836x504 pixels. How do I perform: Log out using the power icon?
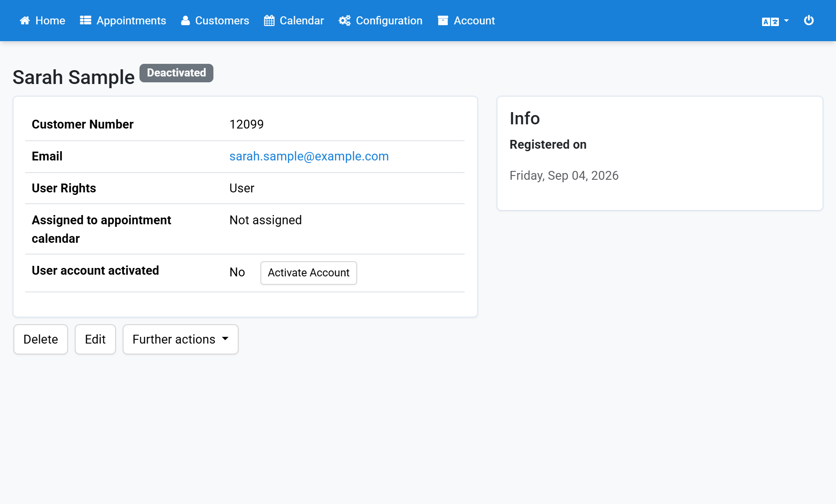(x=809, y=21)
